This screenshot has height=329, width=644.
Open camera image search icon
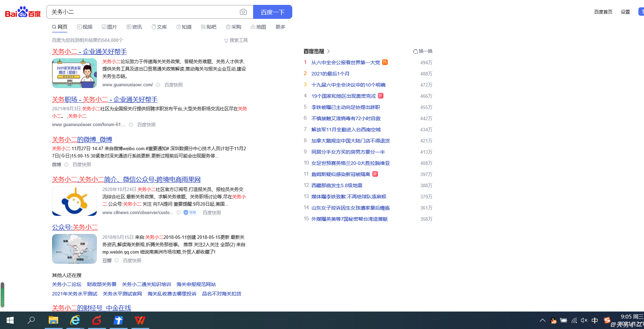click(x=243, y=12)
